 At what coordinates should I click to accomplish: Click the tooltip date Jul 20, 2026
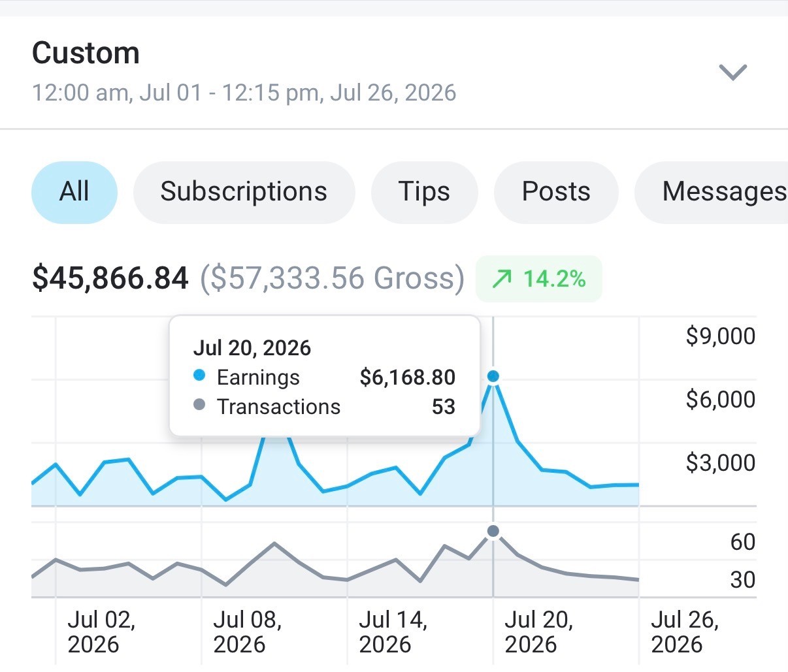pyautogui.click(x=252, y=347)
